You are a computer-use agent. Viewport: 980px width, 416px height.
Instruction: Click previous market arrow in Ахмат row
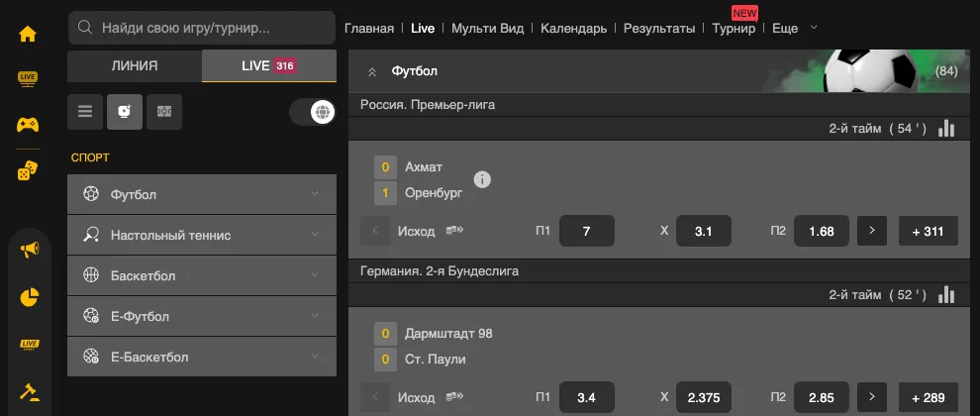[x=375, y=231]
